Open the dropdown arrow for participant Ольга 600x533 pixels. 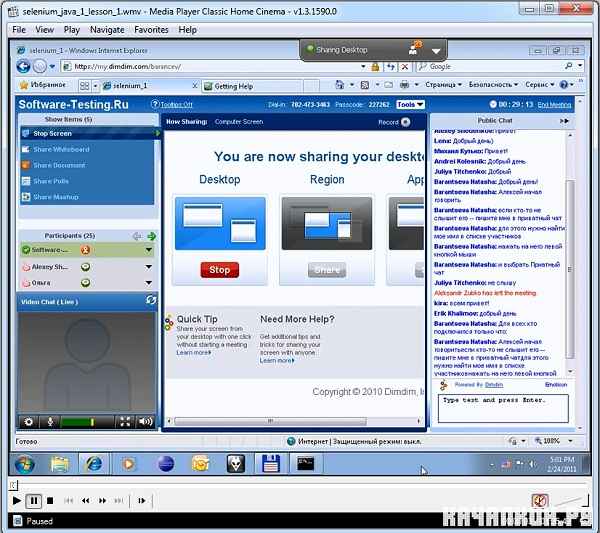tap(149, 283)
